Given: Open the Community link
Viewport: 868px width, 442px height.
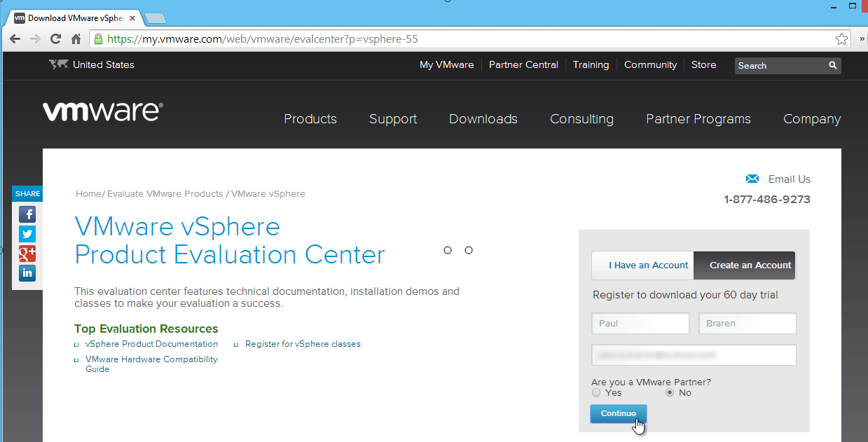Looking at the screenshot, I should 650,64.
